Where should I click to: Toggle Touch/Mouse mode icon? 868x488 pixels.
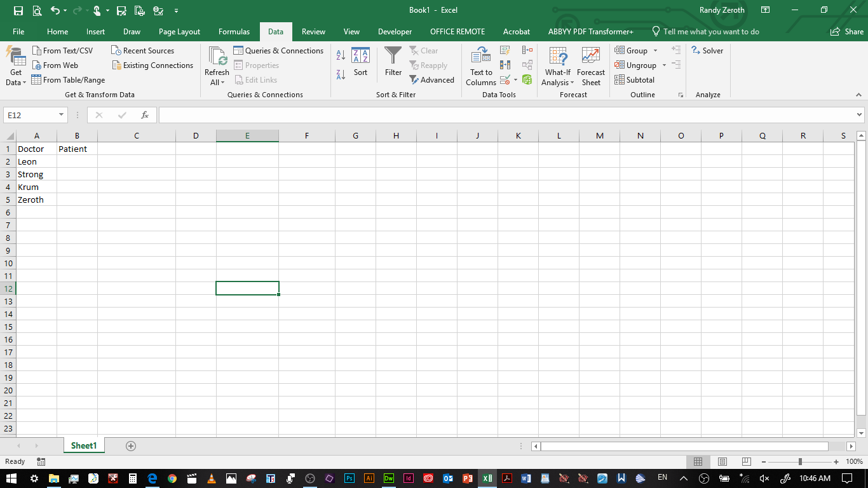tap(97, 11)
